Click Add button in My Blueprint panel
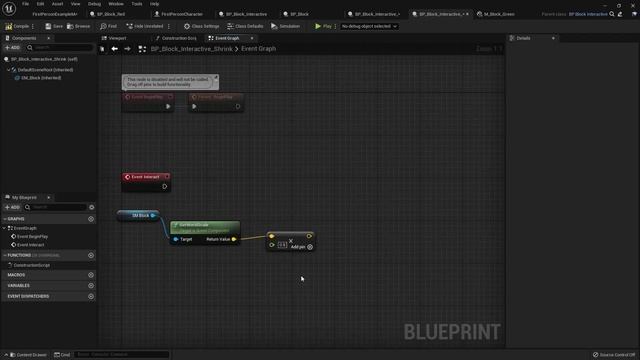The height and width of the screenshot is (360, 640). coord(12,207)
